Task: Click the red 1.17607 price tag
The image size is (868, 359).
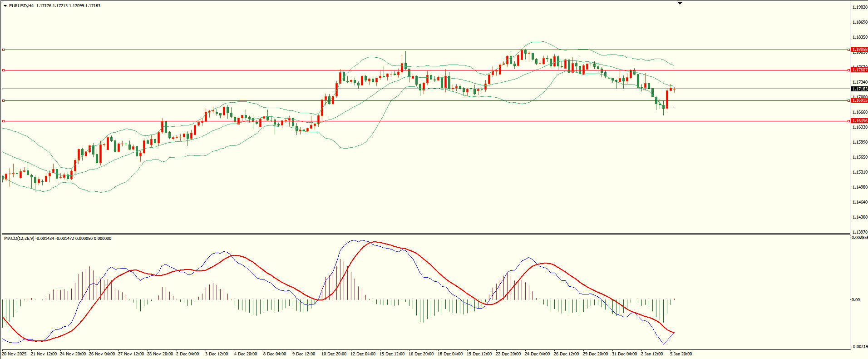Action: click(859, 70)
